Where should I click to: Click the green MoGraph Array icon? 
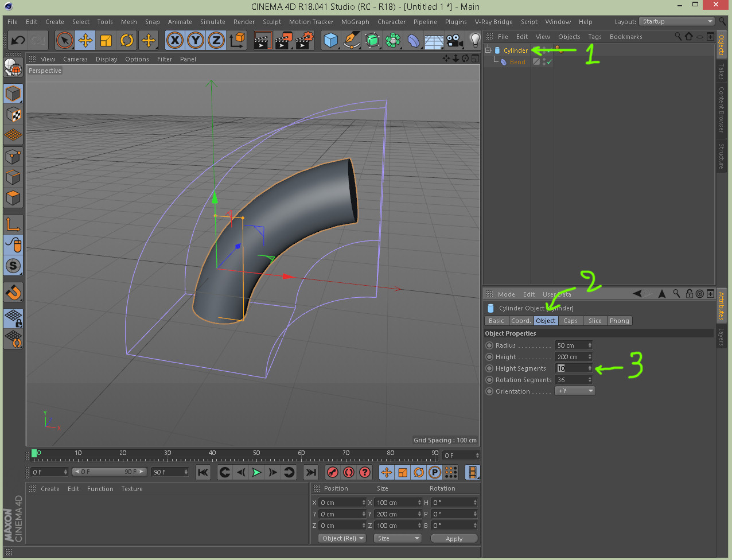click(393, 40)
